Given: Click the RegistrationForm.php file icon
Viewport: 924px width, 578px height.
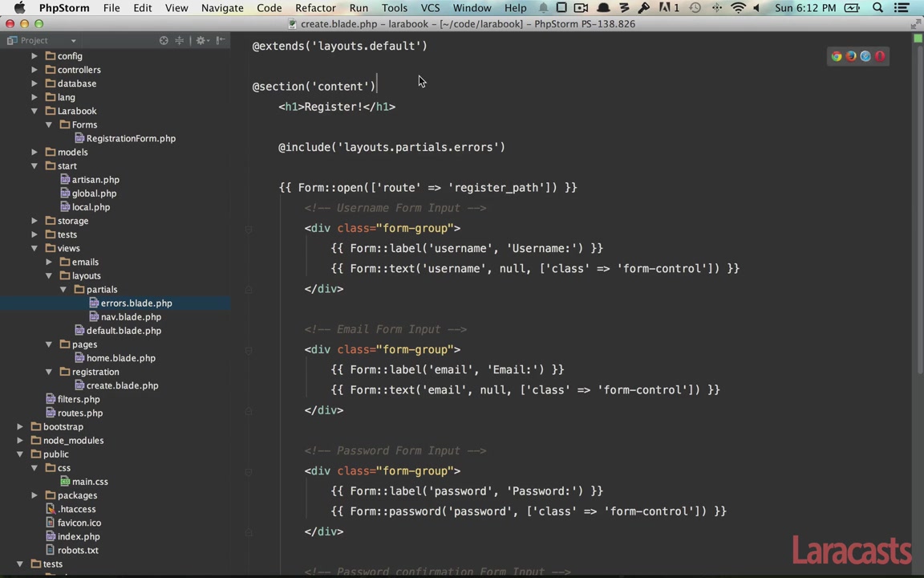Looking at the screenshot, I should click(79, 139).
